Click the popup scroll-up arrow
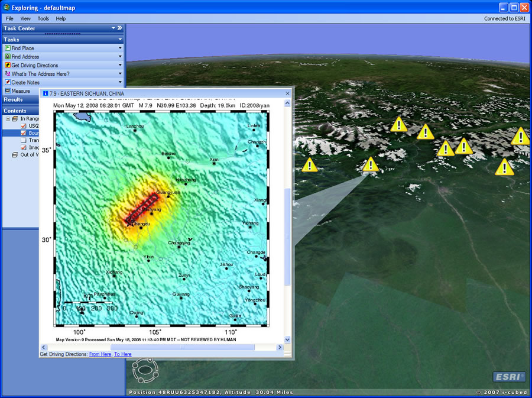Screen dimensions: 532x398 click(287, 103)
